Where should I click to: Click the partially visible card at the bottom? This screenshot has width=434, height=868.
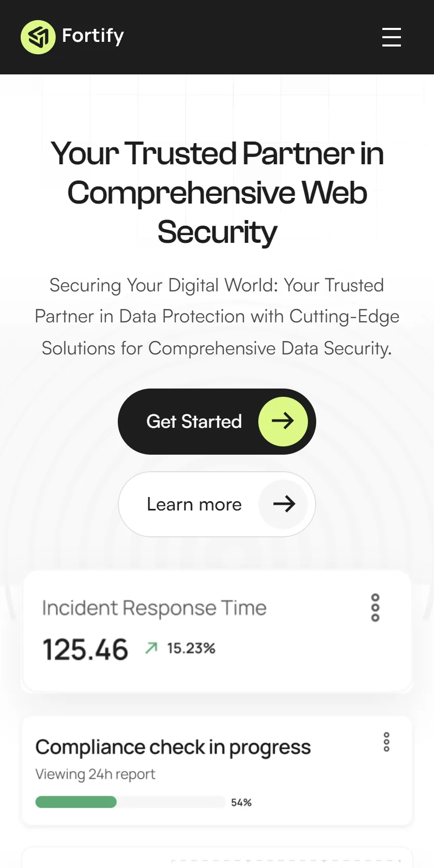(217, 858)
